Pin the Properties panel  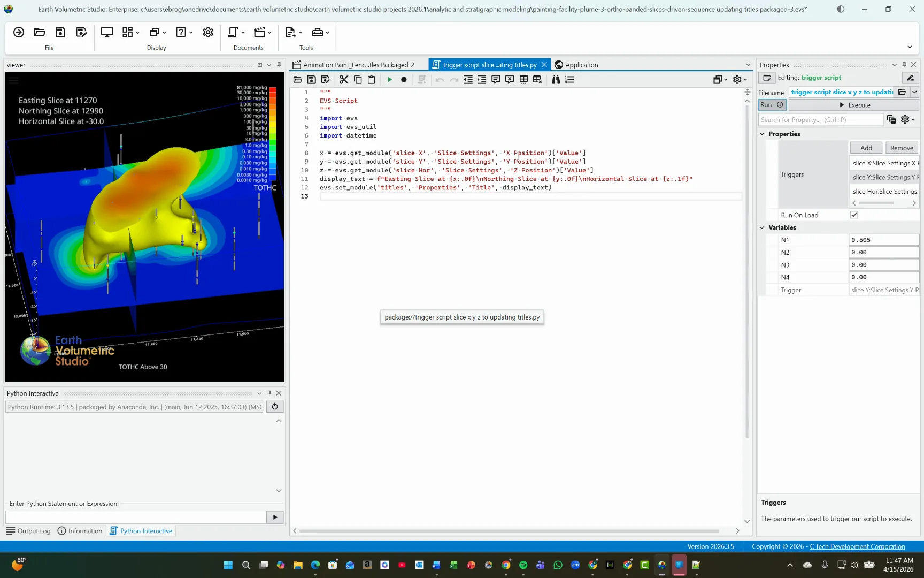tap(904, 65)
